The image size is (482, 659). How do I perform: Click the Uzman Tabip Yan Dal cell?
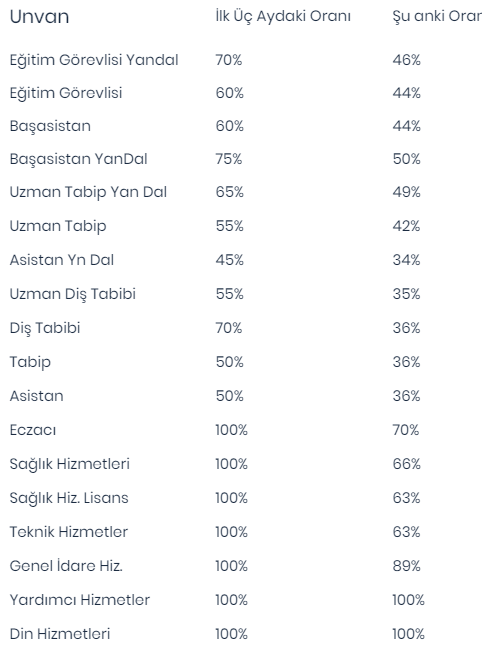point(88,192)
